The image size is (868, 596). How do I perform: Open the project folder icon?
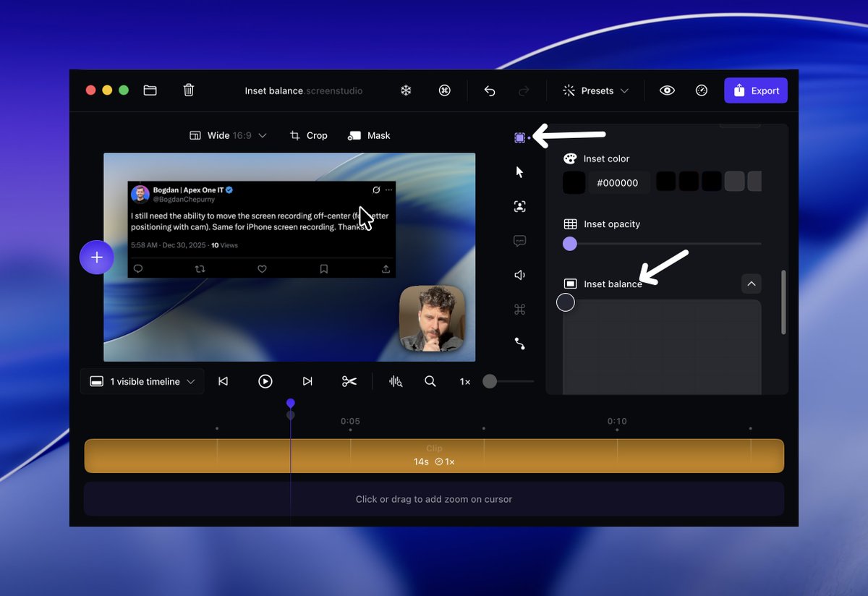(150, 90)
